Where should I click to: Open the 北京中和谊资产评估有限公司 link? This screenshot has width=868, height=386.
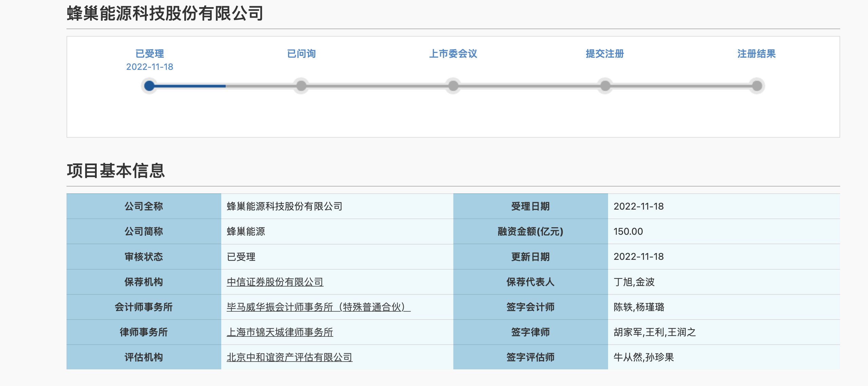(289, 357)
